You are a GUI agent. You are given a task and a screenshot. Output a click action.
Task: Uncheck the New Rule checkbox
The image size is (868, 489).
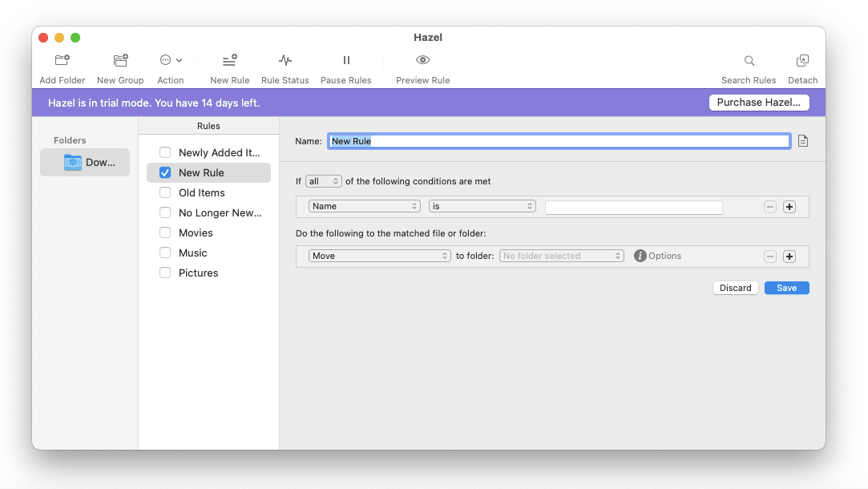[165, 173]
